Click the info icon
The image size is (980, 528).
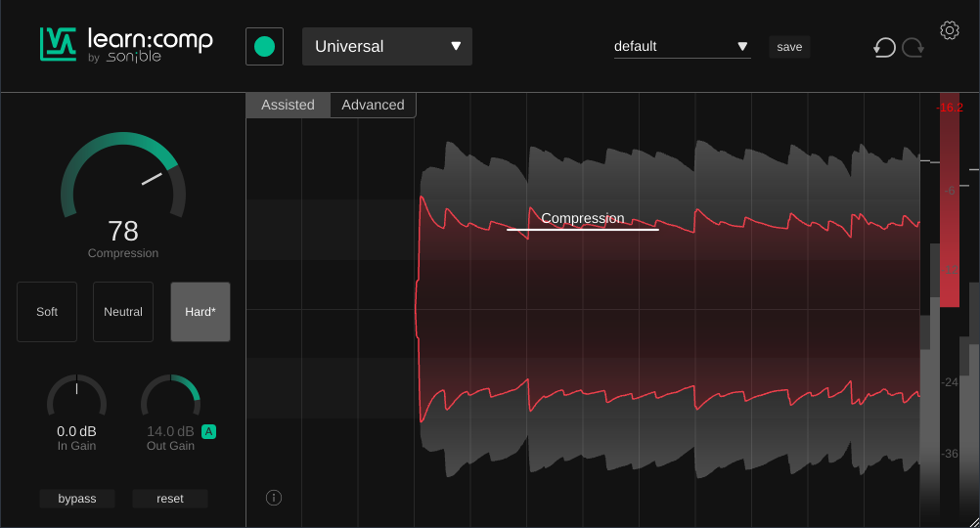coord(274,498)
